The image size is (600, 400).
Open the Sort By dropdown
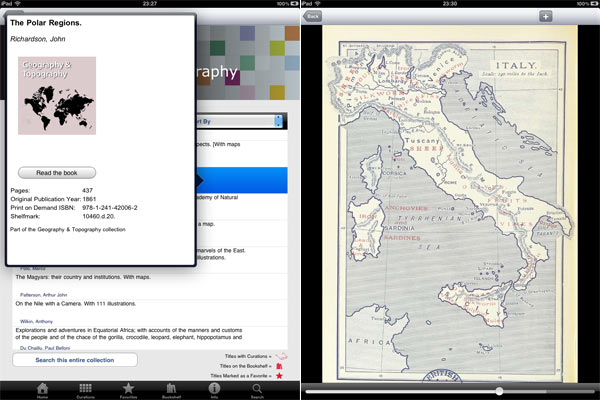[242, 121]
